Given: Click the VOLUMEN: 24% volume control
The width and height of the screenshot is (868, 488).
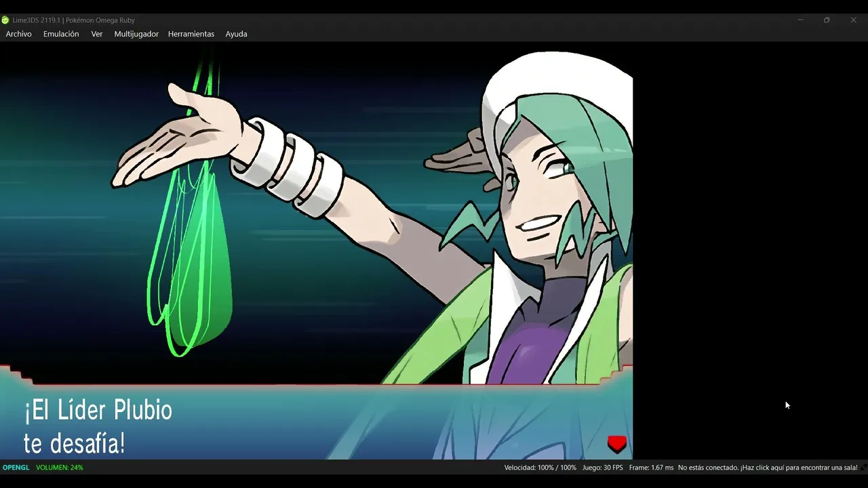Looking at the screenshot, I should 60,468.
